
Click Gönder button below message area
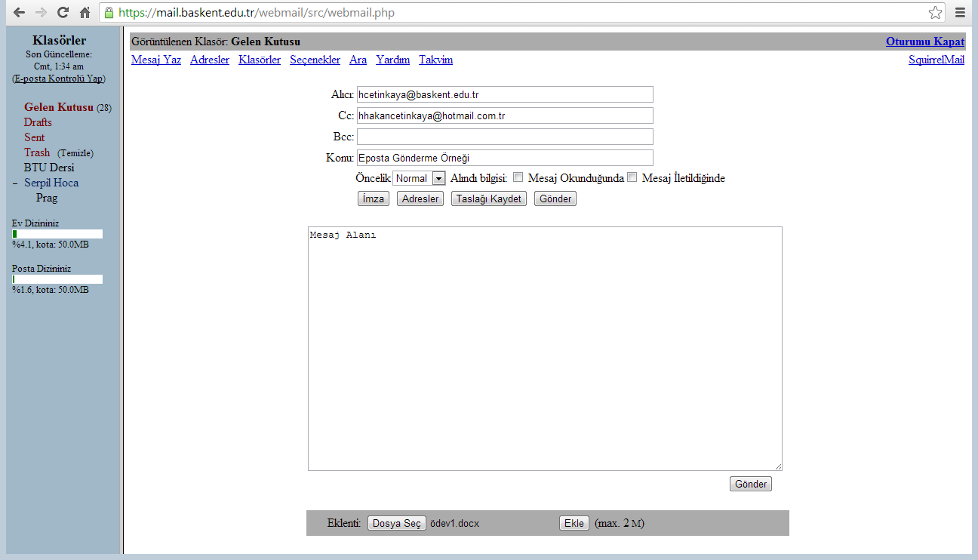click(x=751, y=484)
